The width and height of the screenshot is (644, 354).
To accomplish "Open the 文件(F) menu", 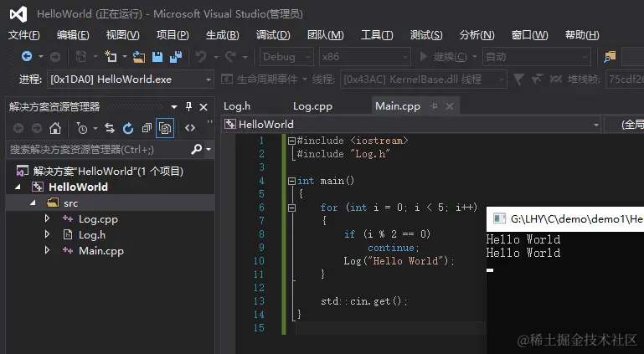I will click(x=23, y=35).
